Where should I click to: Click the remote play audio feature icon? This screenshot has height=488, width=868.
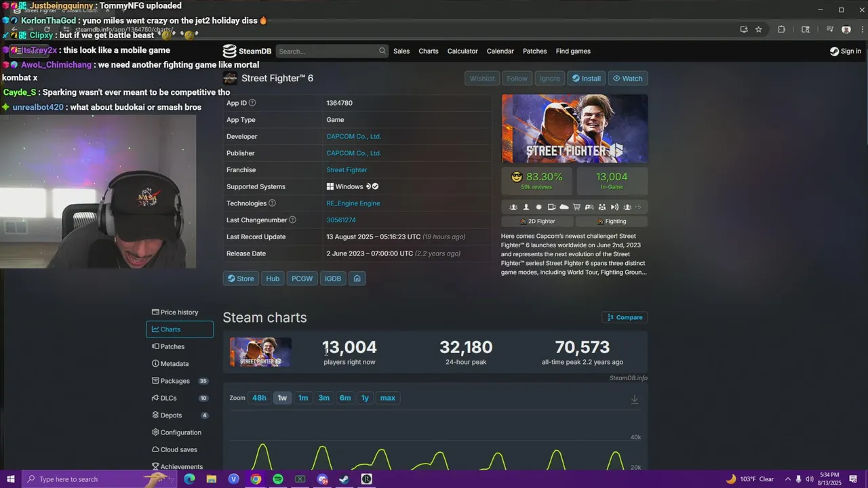pos(614,207)
